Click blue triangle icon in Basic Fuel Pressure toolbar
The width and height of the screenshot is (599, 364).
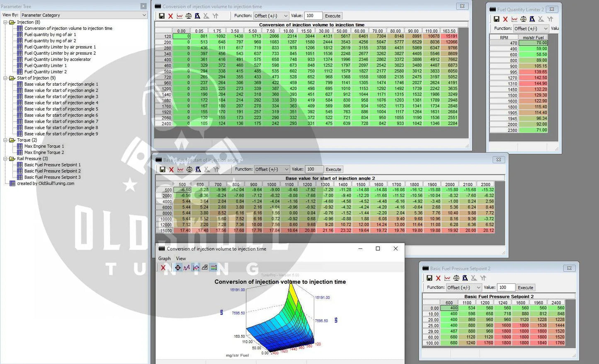tap(465, 278)
